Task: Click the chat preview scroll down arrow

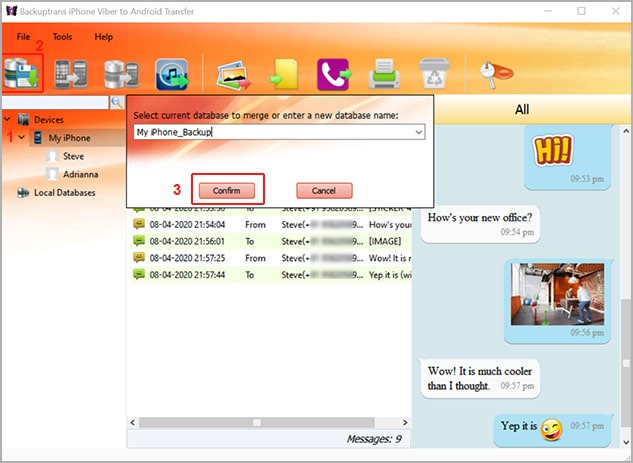Action: [626, 442]
